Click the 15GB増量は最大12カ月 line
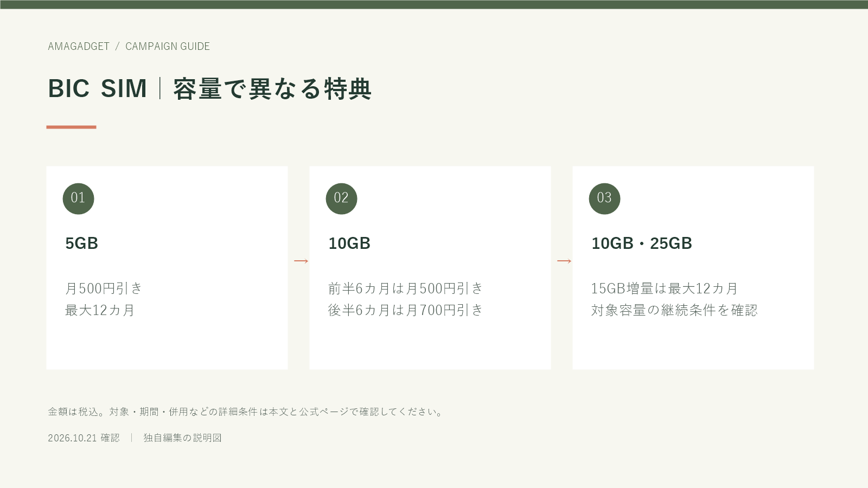 (665, 288)
